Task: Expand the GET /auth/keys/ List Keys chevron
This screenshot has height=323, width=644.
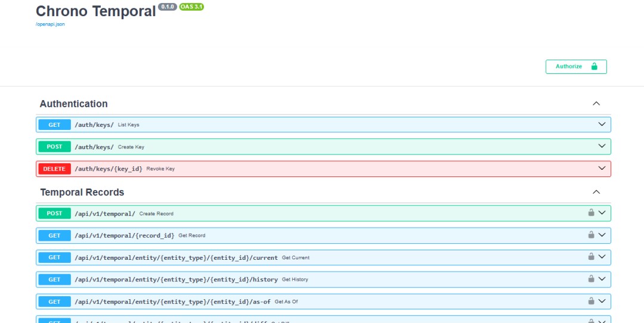Action: pos(602,125)
